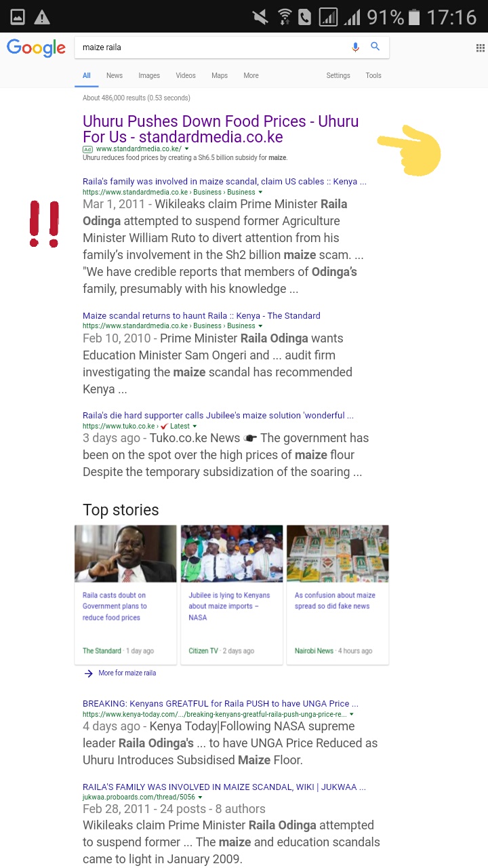Click the Google logo
Image resolution: width=488 pixels, height=868 pixels.
click(36, 48)
